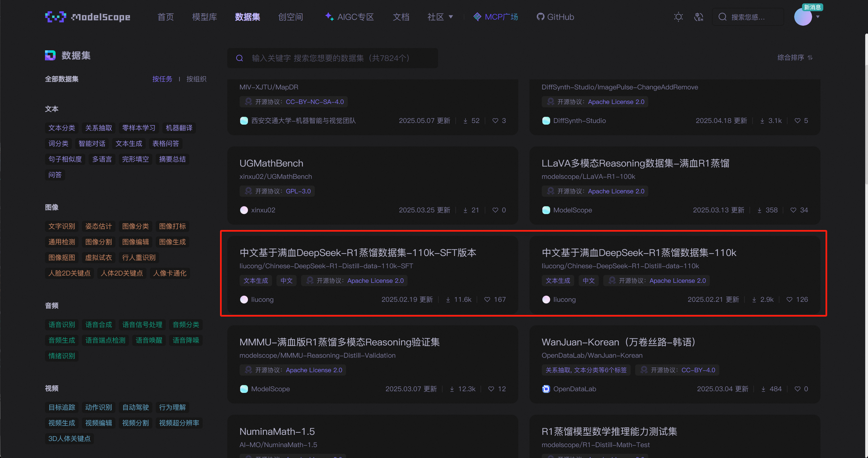Click download icon showing 11.6k
868x458 pixels.
point(448,299)
